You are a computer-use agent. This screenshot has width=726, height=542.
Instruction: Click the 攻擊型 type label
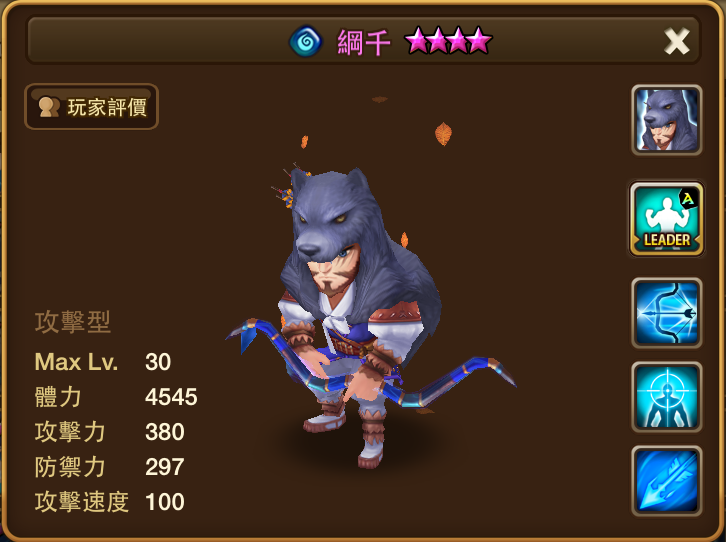pyautogui.click(x=73, y=322)
